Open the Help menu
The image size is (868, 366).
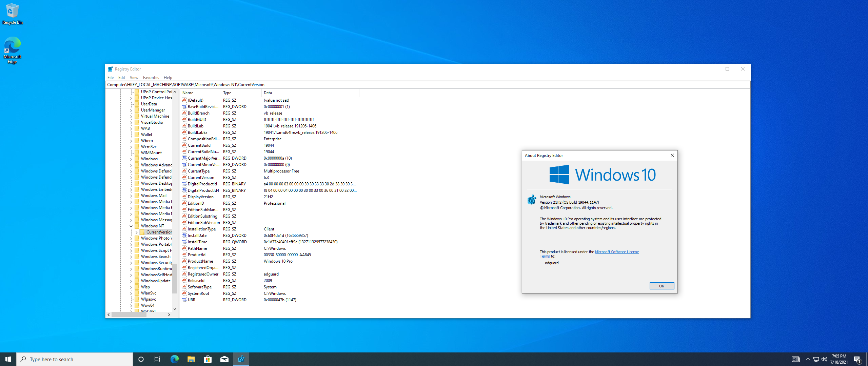pos(168,78)
